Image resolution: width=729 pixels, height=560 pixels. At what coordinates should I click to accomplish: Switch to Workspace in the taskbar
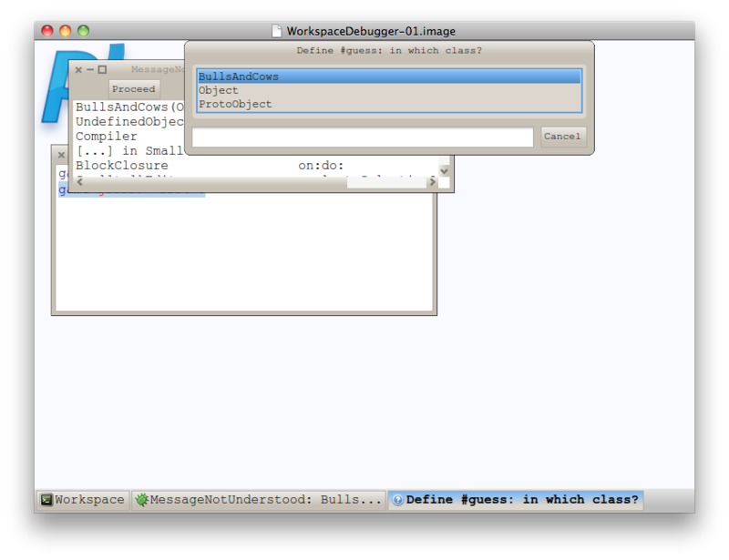pyautogui.click(x=83, y=500)
